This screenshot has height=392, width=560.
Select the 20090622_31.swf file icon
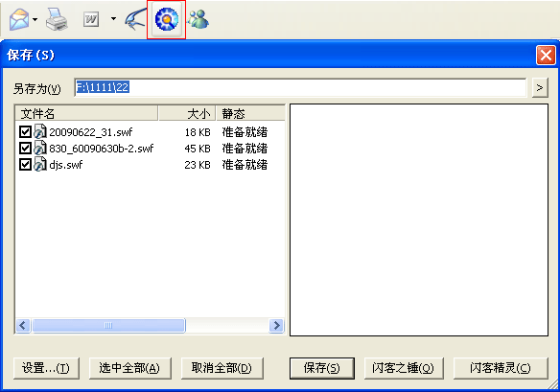pos(40,131)
